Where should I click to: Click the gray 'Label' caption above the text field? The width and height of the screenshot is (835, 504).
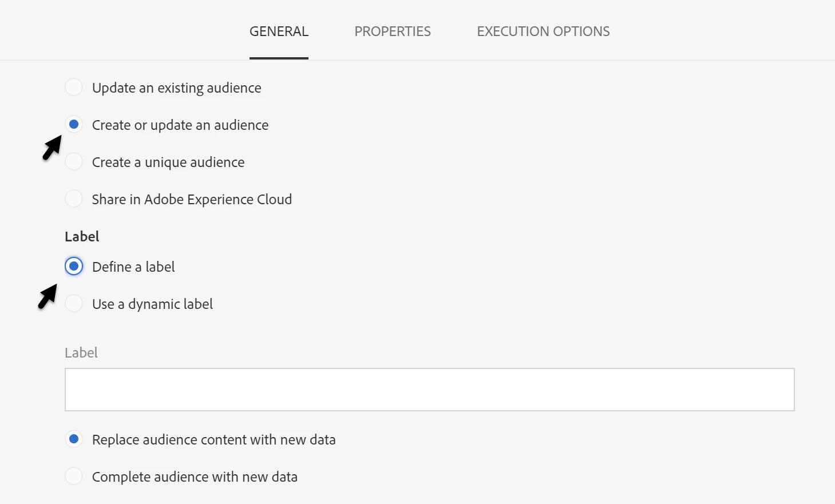coord(81,353)
